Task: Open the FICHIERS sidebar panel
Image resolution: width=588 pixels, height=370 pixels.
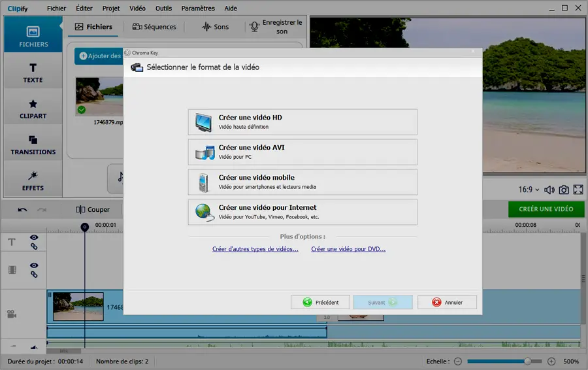Action: point(33,35)
